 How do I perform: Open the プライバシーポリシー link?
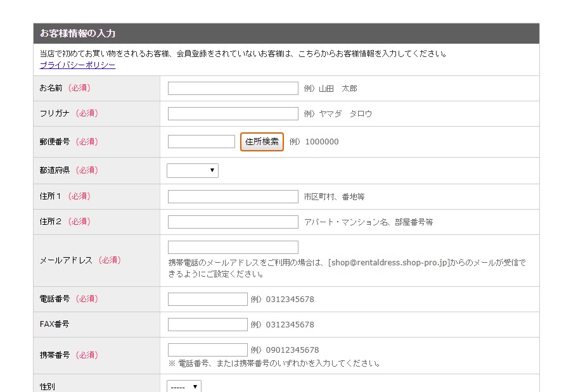pyautogui.click(x=77, y=65)
